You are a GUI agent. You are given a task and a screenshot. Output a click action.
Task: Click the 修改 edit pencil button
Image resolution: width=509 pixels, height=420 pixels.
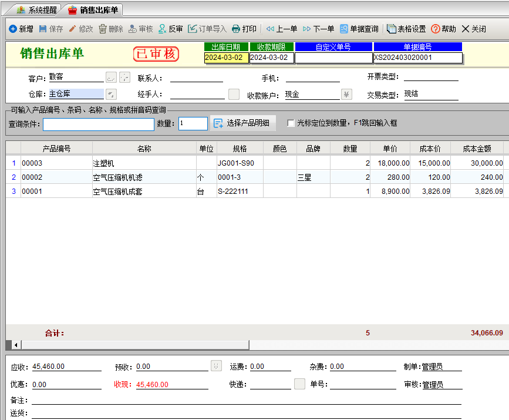(x=81, y=29)
